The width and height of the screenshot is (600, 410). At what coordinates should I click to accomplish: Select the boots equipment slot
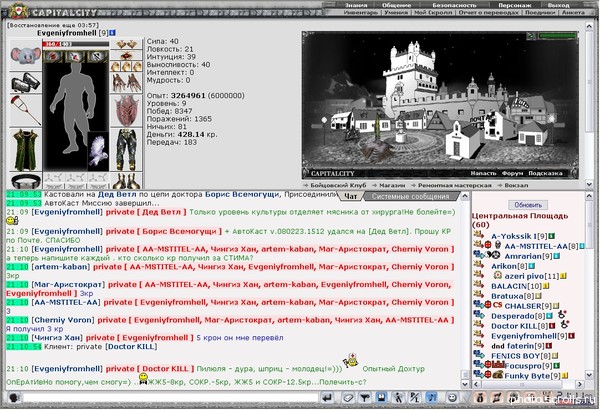(126, 180)
